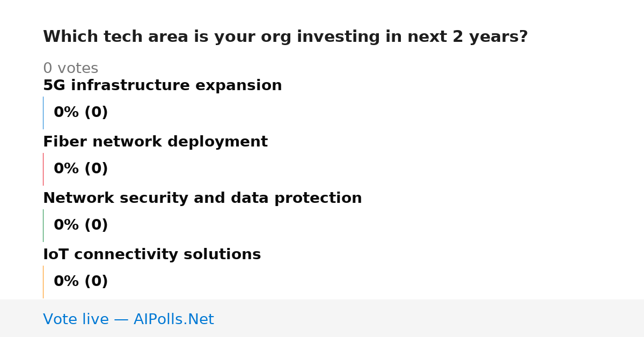
Task: Click the green result bar for Network security
Action: click(43, 225)
